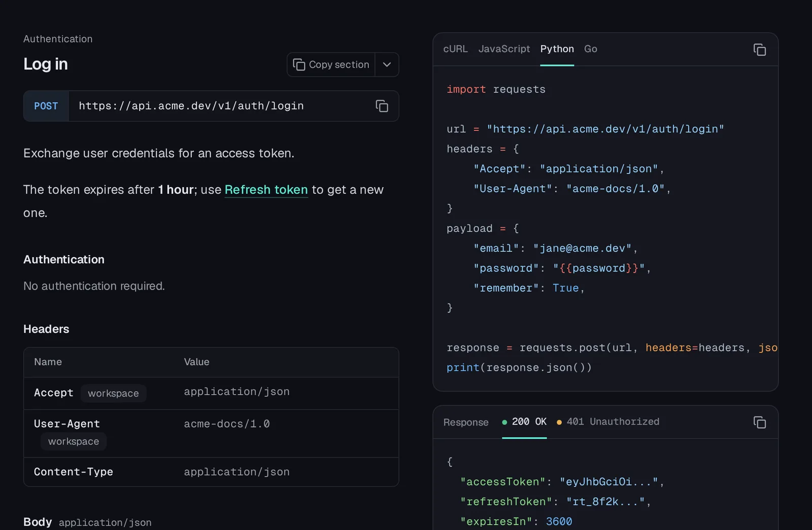The height and width of the screenshot is (530, 812).
Task: Click the Log in heading
Action: pyautogui.click(x=45, y=64)
